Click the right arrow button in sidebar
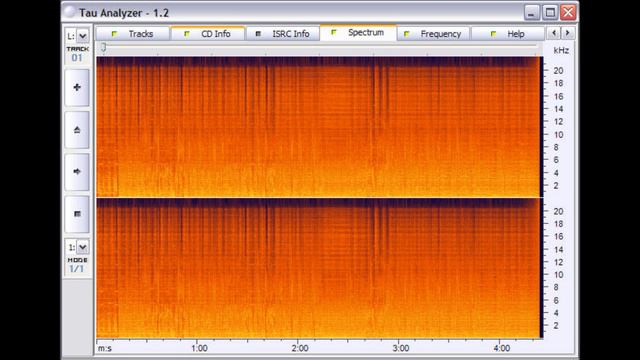Viewport: 640px width, 360px height. 77,172
